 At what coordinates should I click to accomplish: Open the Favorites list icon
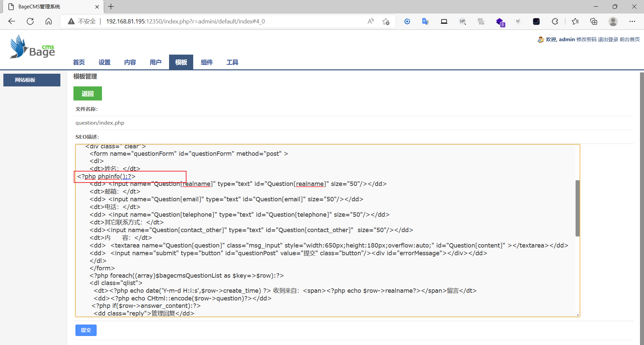click(x=575, y=21)
